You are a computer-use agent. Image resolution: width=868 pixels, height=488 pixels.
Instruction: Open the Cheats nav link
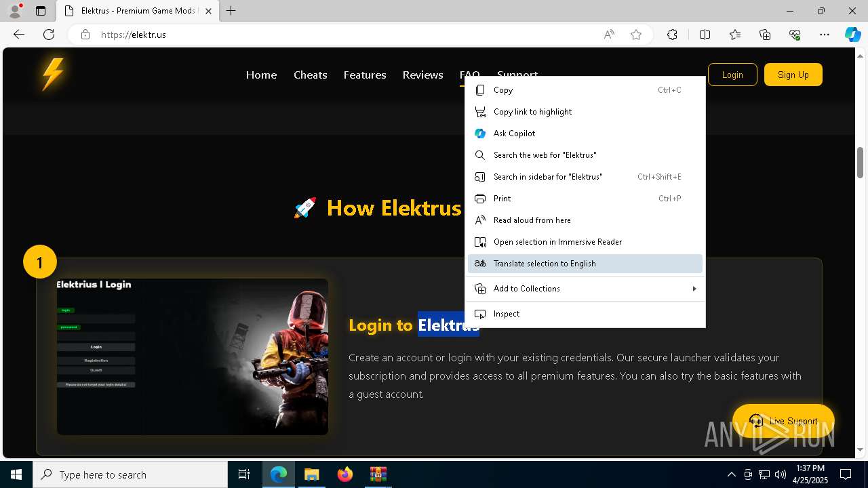pyautogui.click(x=311, y=75)
